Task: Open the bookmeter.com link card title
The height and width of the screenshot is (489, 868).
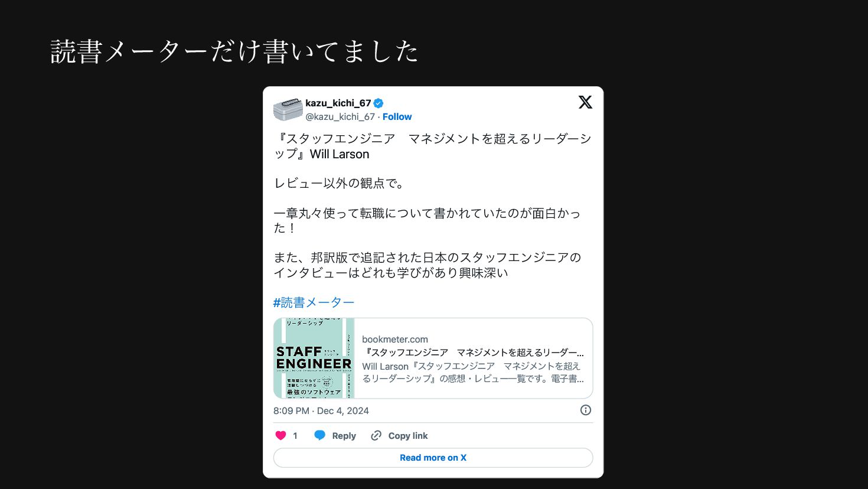Action: click(x=474, y=353)
